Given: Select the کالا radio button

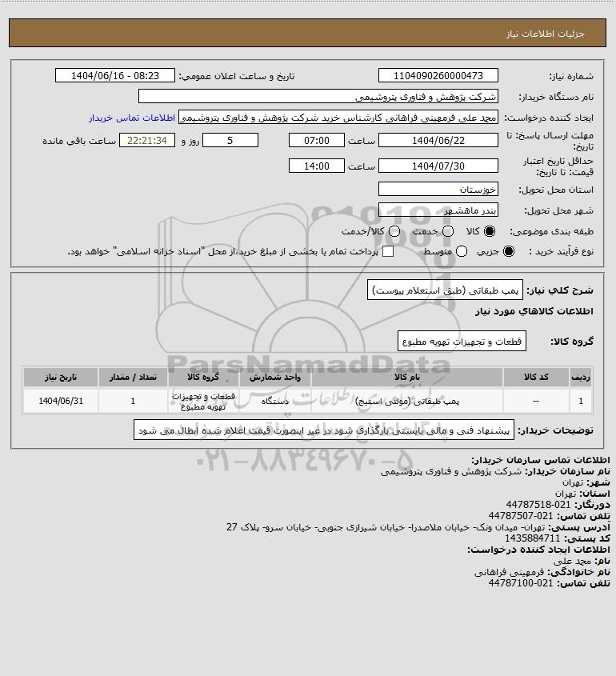Looking at the screenshot, I should pos(490,231).
